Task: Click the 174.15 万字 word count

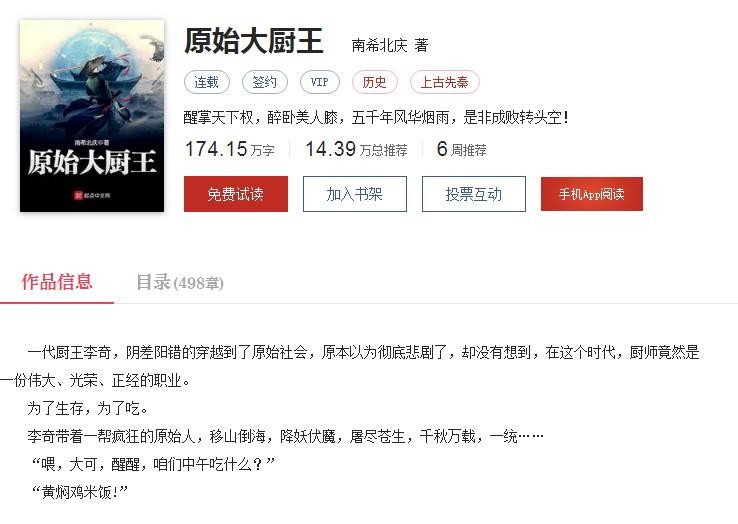Action: click(230, 149)
